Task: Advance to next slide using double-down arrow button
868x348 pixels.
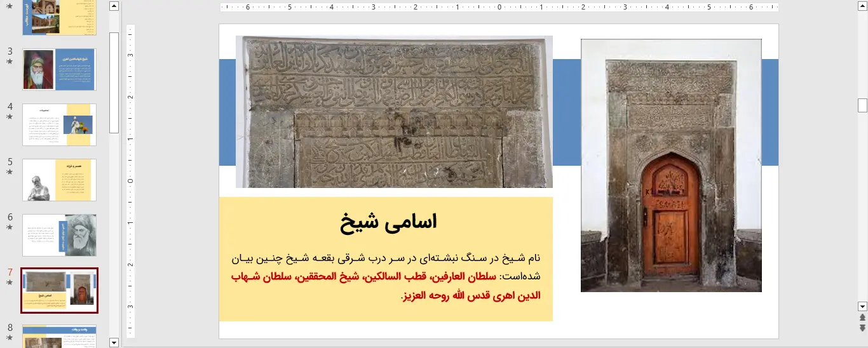Action: click(862, 328)
